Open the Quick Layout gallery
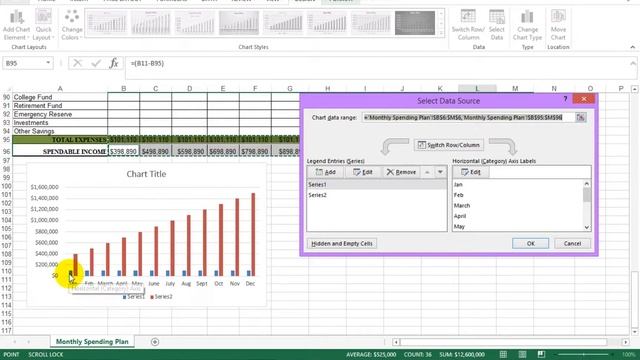 43,25
